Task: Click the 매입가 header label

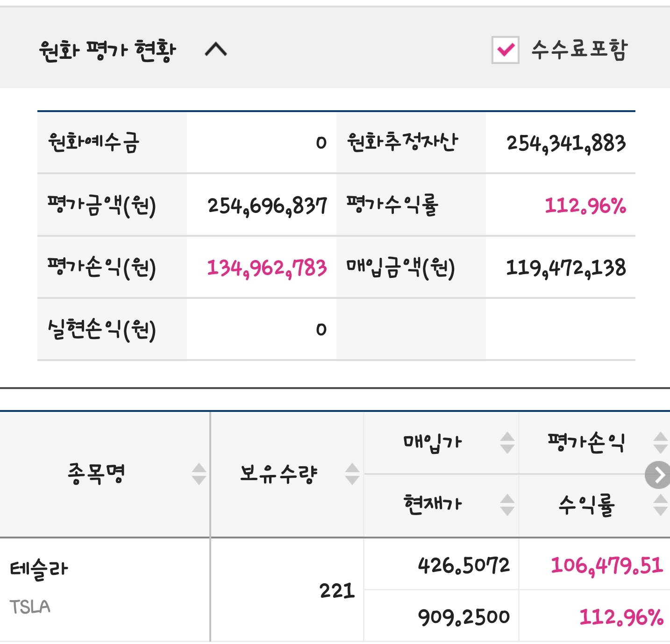Action: click(x=433, y=442)
